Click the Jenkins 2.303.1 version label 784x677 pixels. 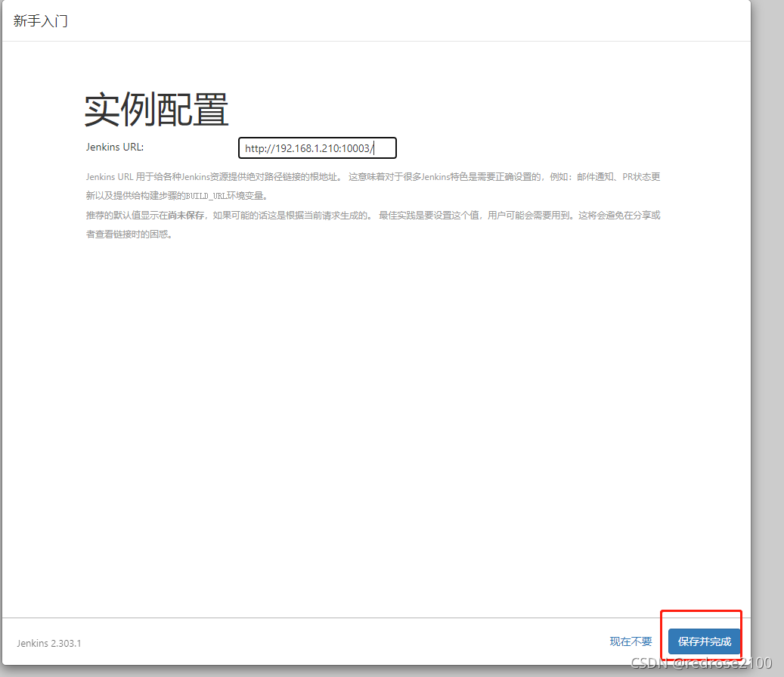pyautogui.click(x=48, y=642)
